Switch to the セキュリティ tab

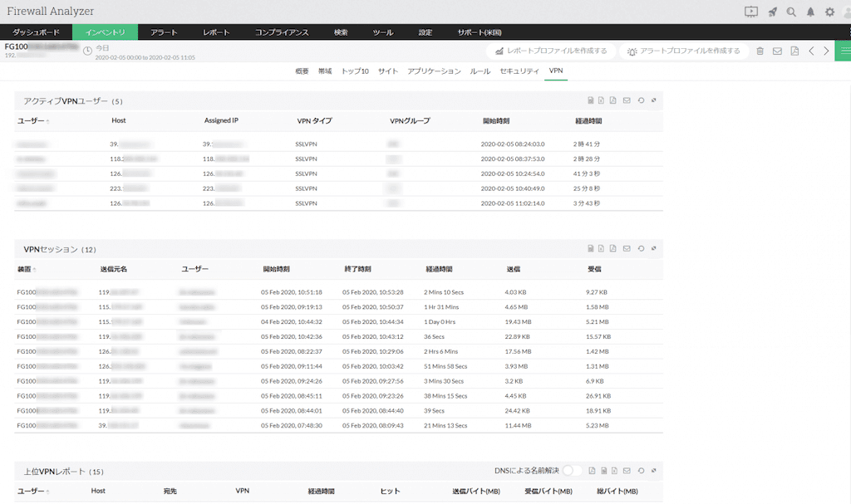(519, 71)
